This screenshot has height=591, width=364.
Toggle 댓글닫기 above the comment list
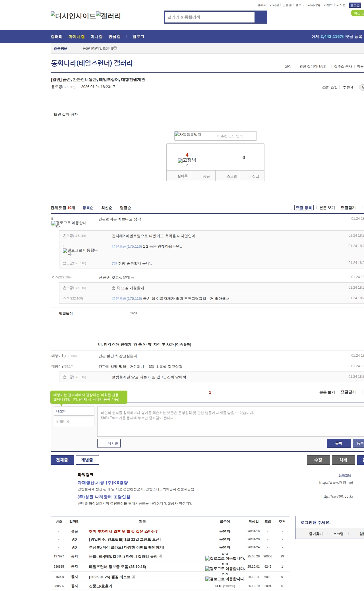tap(348, 208)
